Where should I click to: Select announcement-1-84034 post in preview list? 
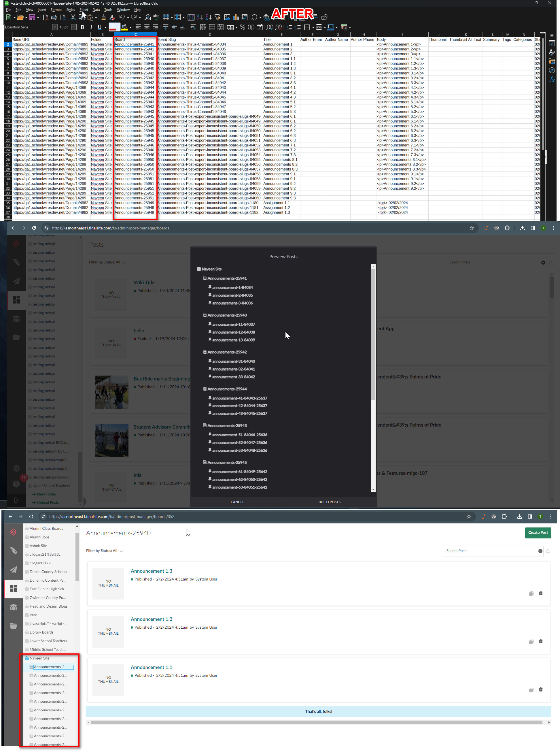[x=232, y=288]
